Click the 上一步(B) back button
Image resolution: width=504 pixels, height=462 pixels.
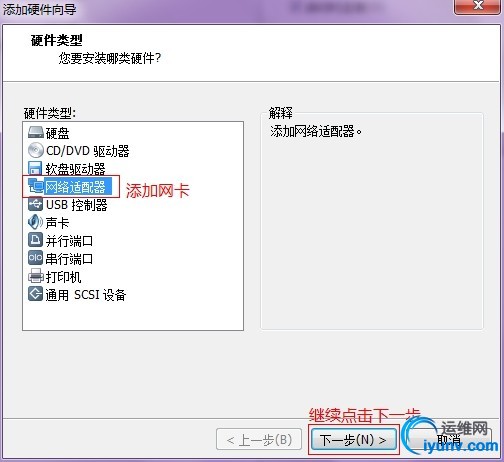pos(259,440)
